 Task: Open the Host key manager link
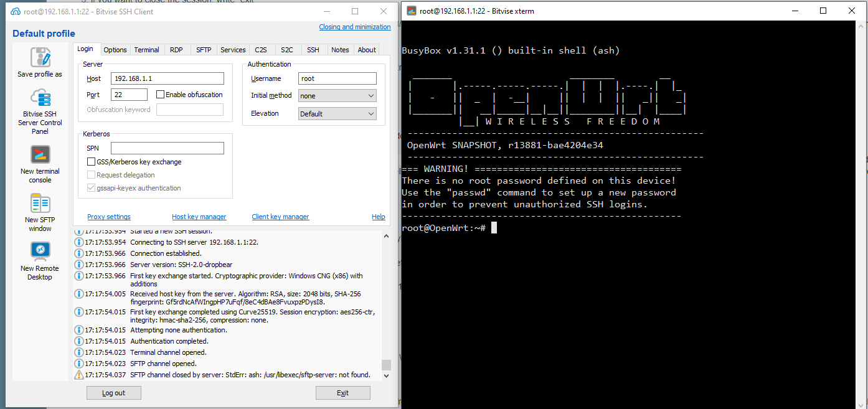pyautogui.click(x=199, y=217)
